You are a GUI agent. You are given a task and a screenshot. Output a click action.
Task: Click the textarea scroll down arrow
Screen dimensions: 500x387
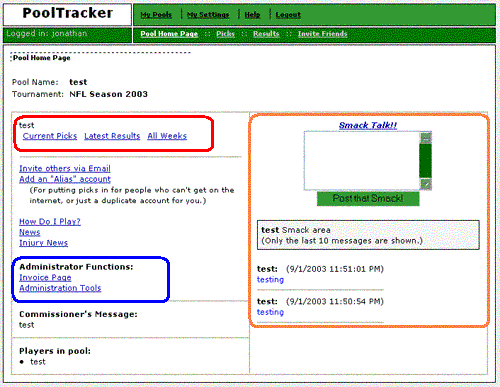[426, 184]
